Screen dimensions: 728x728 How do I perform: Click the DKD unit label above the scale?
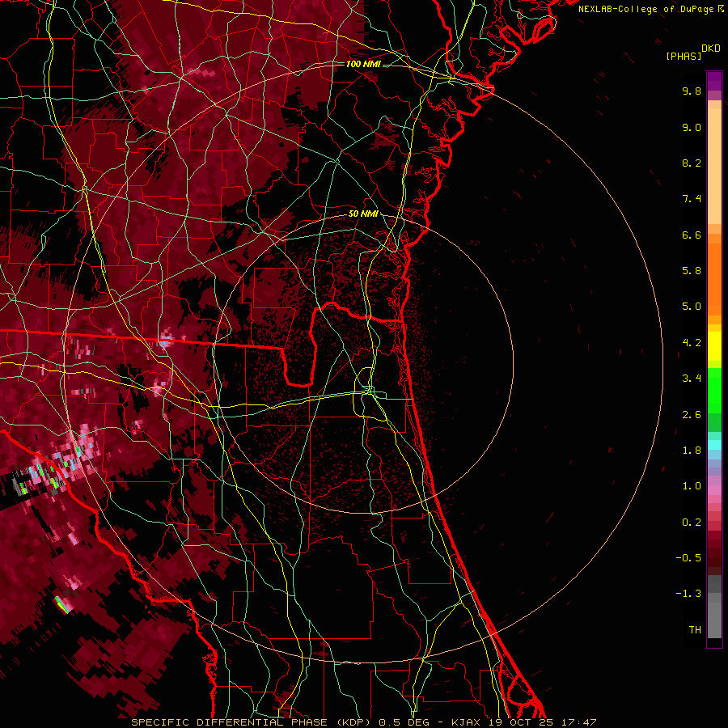711,49
